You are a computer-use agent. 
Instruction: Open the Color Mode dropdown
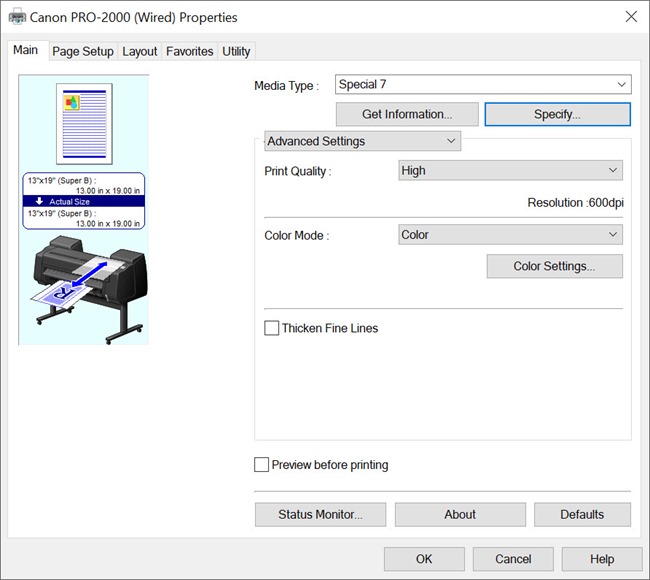pyautogui.click(x=510, y=235)
